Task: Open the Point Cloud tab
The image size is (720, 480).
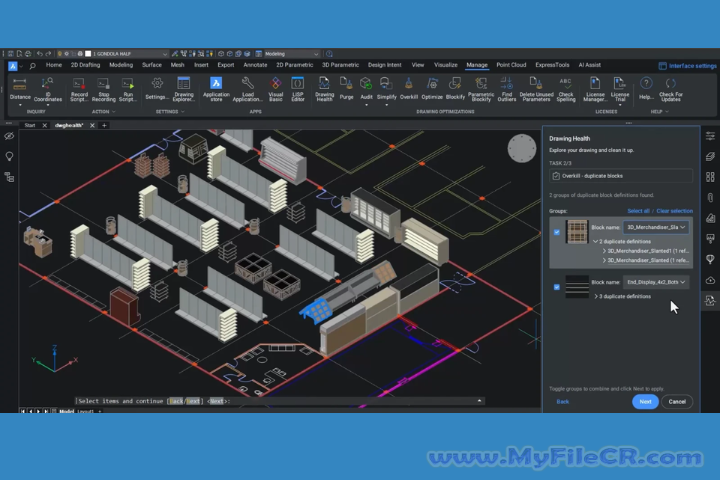Action: coord(511,65)
